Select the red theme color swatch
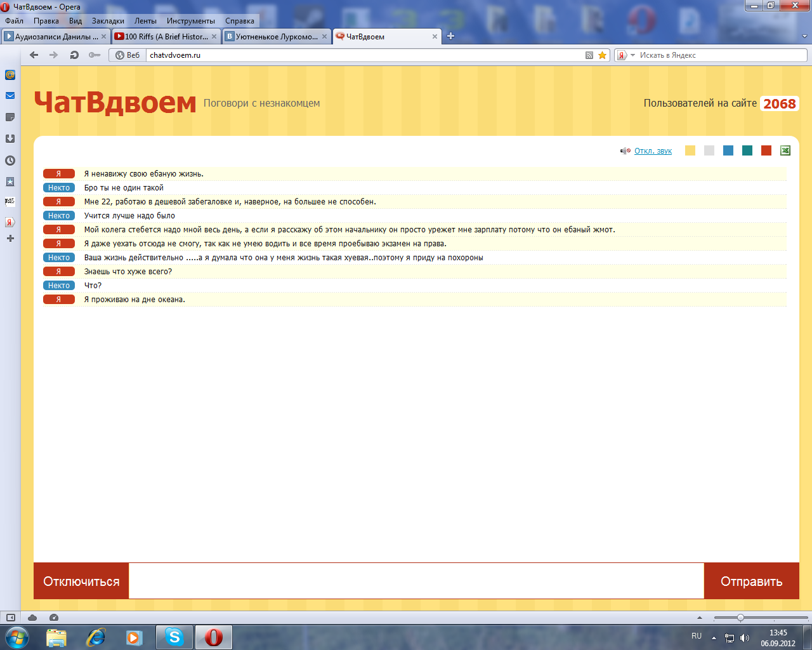812x650 pixels. 766,150
